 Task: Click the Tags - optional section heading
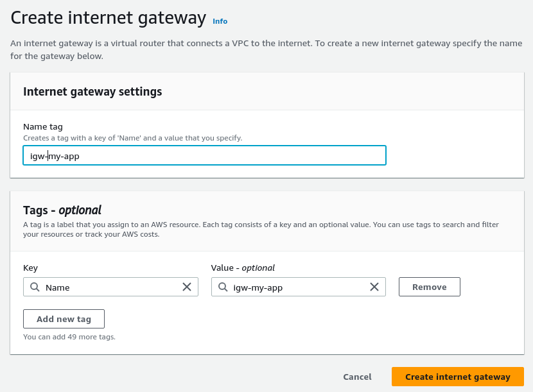coord(62,210)
